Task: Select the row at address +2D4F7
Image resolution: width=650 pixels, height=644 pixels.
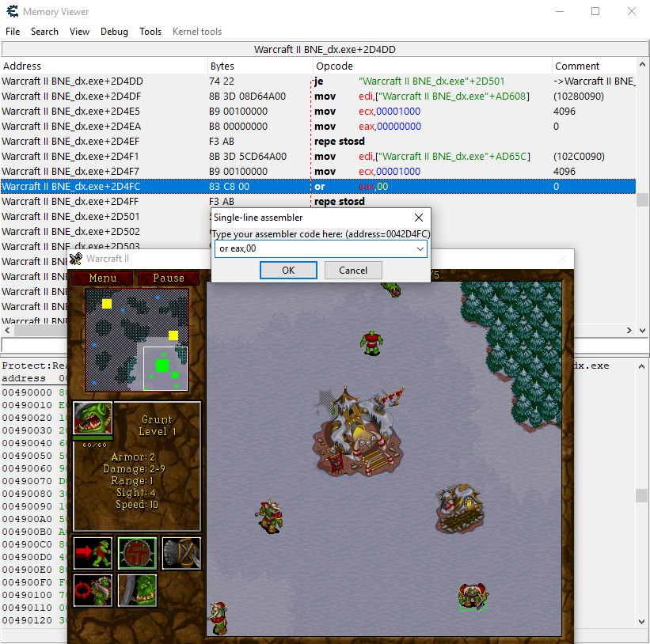Action: click(x=318, y=171)
